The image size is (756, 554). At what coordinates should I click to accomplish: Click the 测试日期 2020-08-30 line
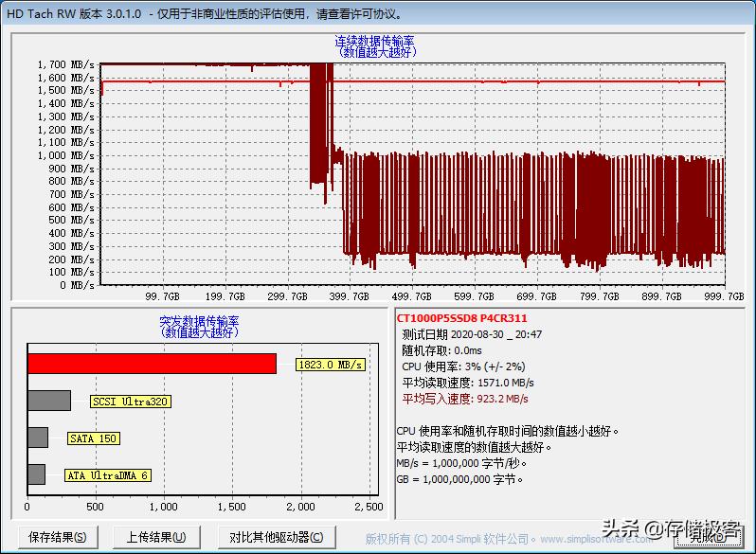[472, 334]
